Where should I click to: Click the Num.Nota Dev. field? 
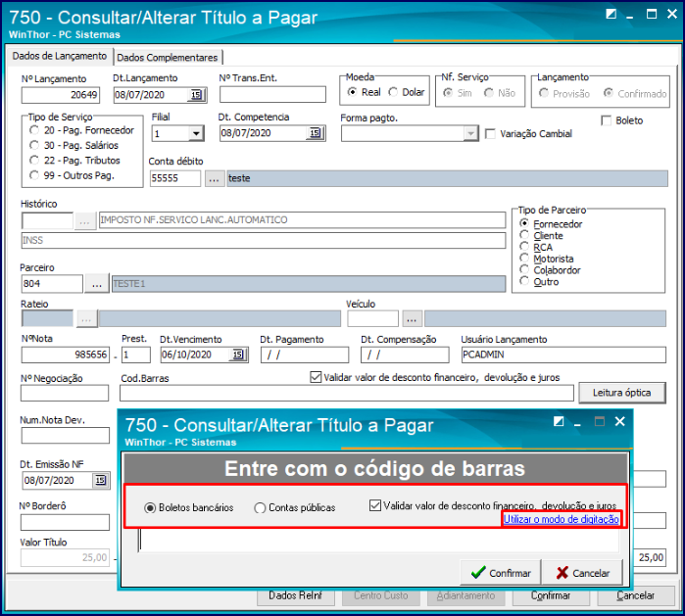click(66, 436)
